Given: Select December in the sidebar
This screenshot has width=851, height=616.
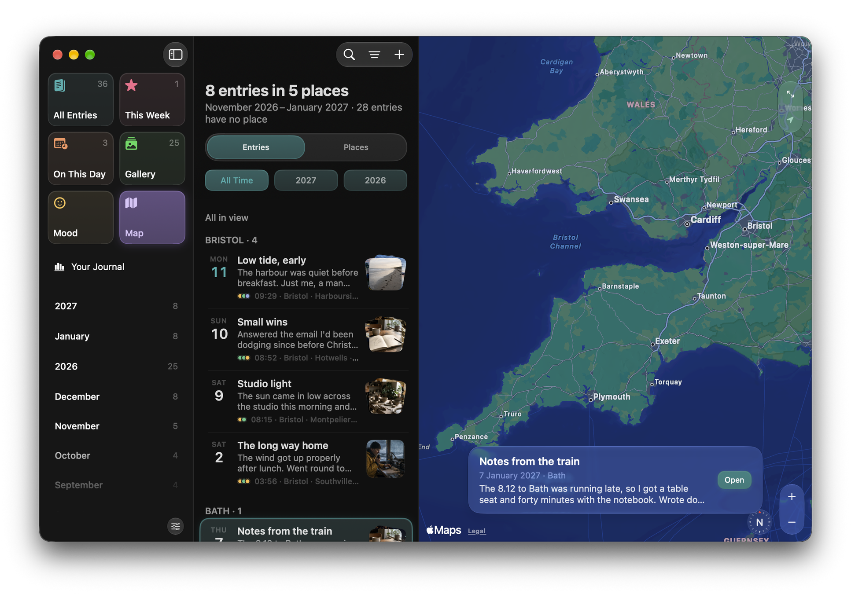Looking at the screenshot, I should (116, 397).
